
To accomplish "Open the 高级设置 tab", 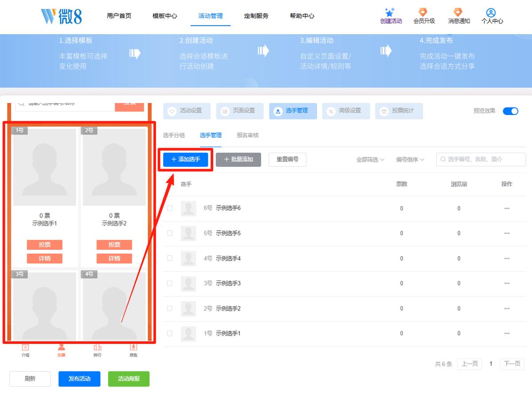I will (x=346, y=111).
